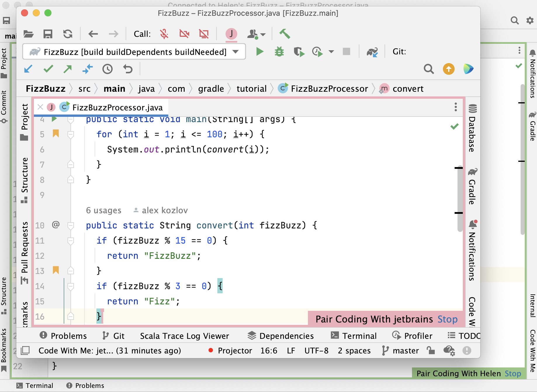Open project folder icon in toolbar
This screenshot has height=392, width=537.
tap(28, 34)
